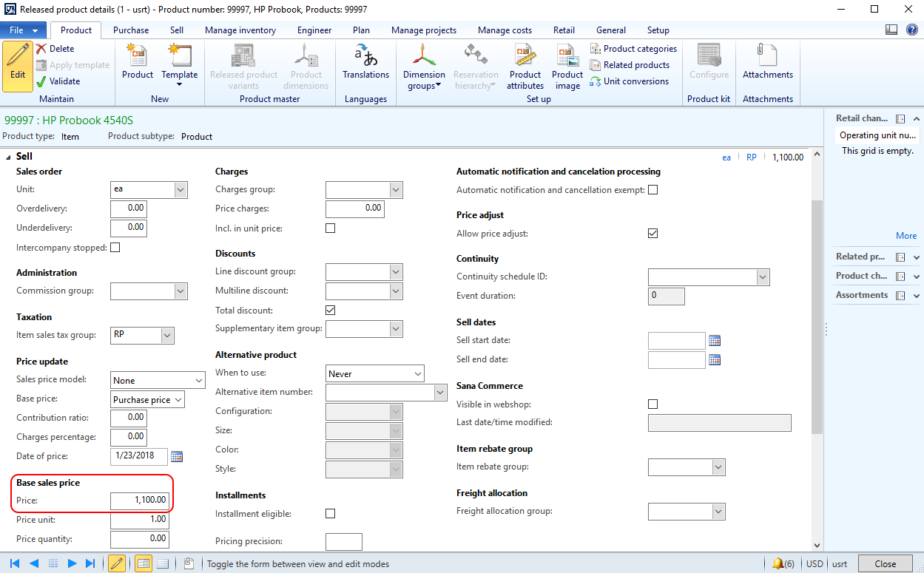Create a new Product from ribbon

click(x=138, y=62)
